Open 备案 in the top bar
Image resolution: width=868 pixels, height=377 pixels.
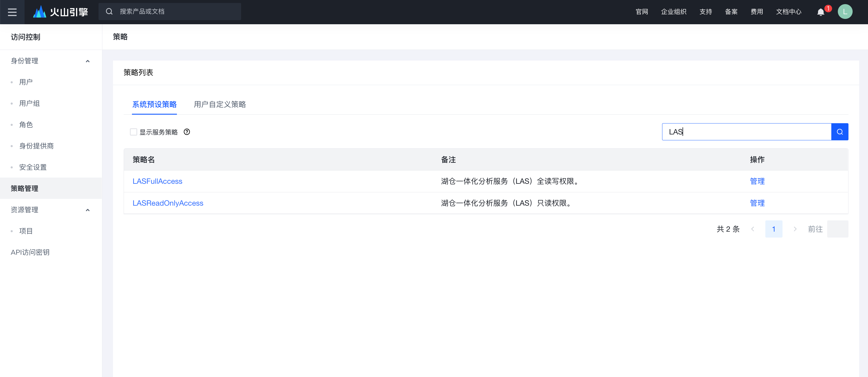[731, 12]
